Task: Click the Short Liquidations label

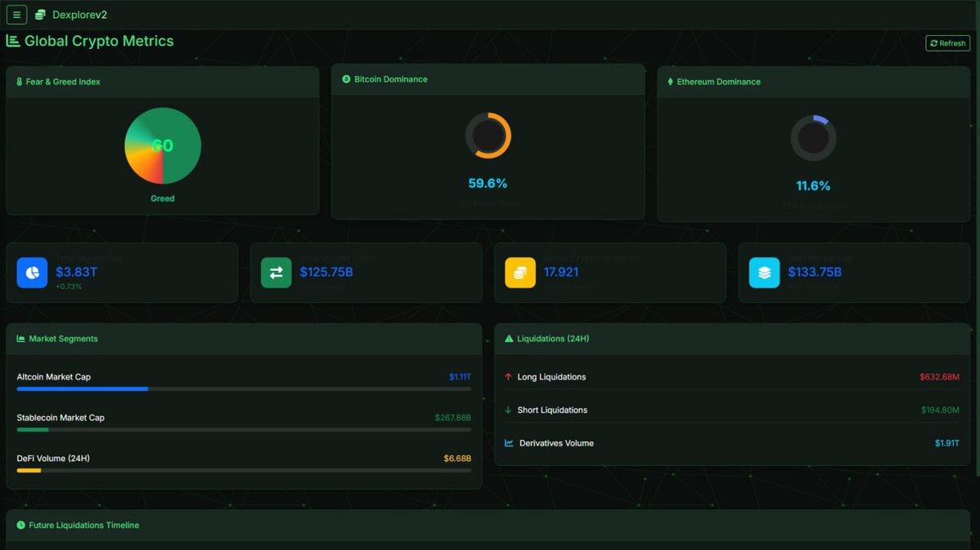Action: click(552, 410)
